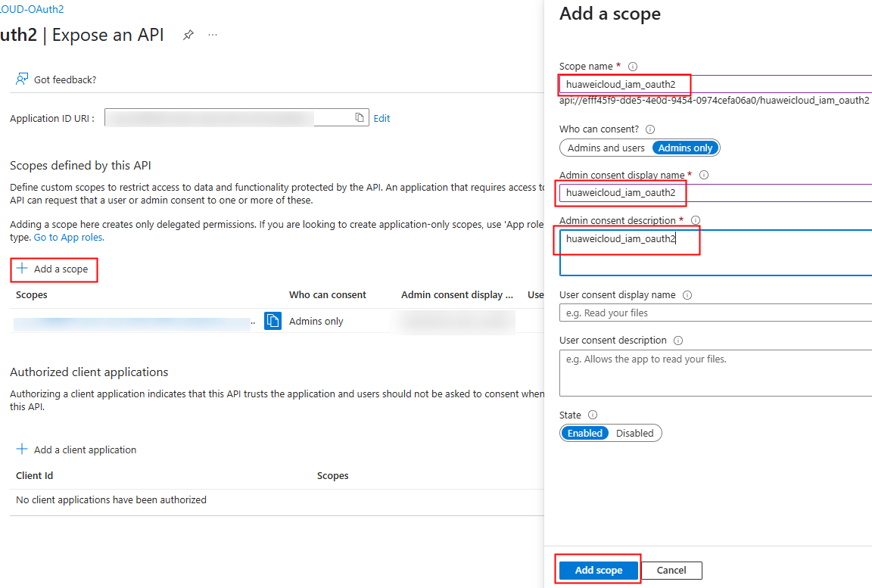Click the Admin consent display column header
Screen dimensions: 872x588
click(456, 294)
